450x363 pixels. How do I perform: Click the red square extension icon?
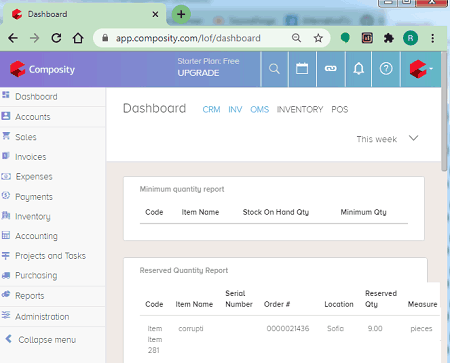367,38
